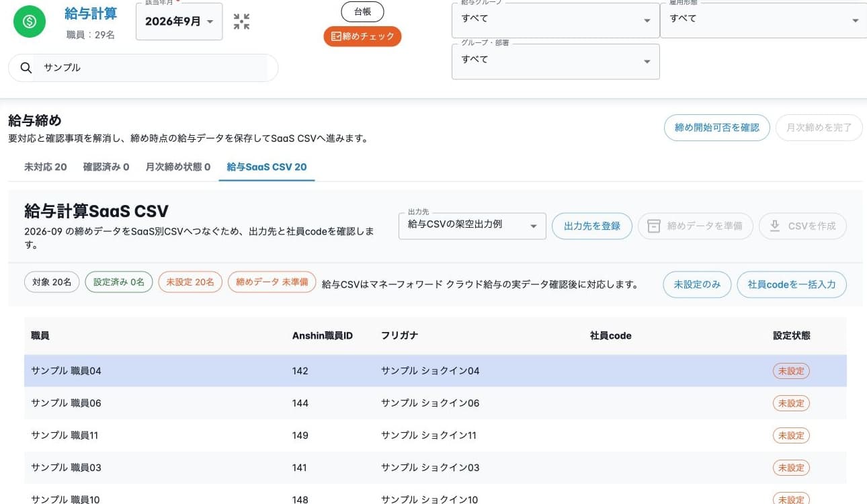Click the 出力先を登録 button

pos(592,226)
